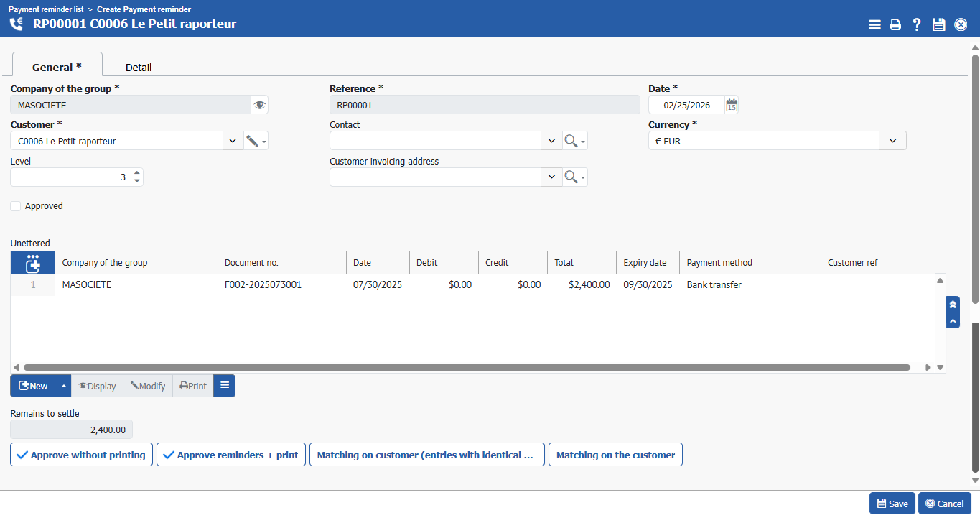Go to Payment reminder list breadcrumb
Viewport: 980px width, 523px height.
point(46,10)
